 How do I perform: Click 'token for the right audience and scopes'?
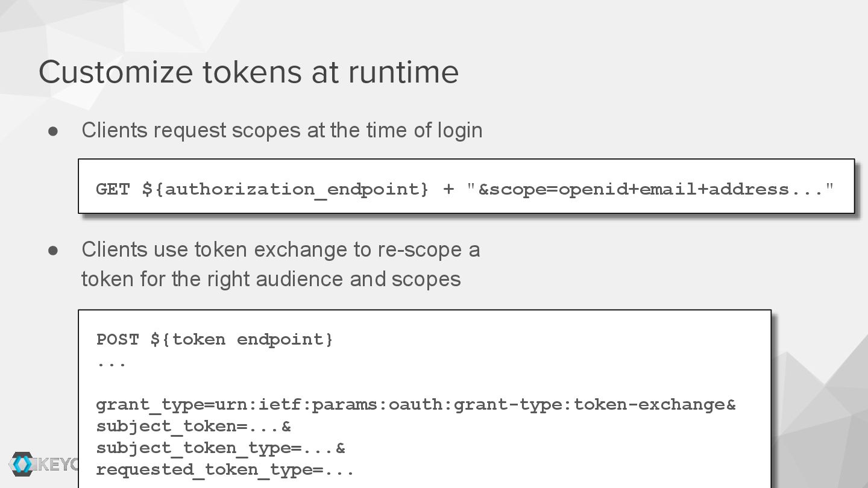click(x=271, y=279)
